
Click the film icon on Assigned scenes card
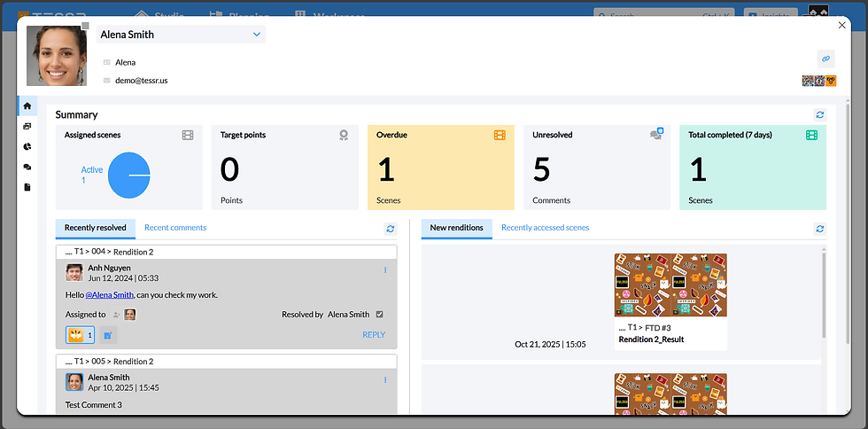[x=188, y=135]
